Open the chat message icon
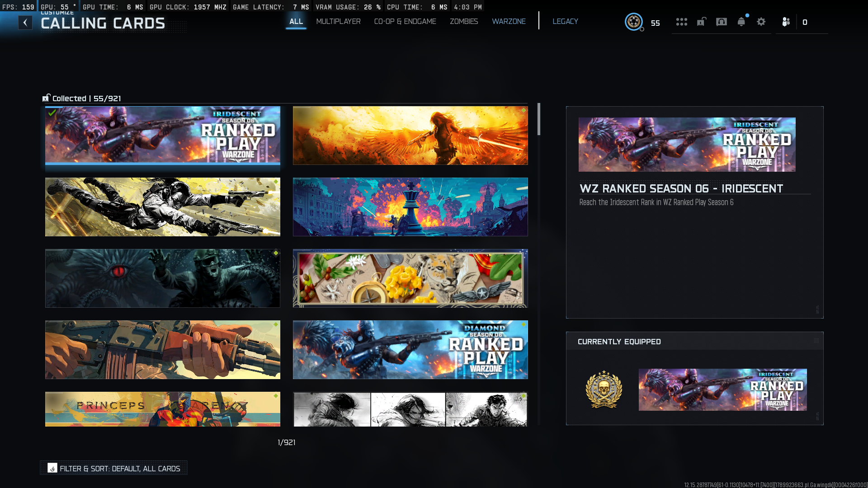This screenshot has height=488, width=868. [x=722, y=22]
